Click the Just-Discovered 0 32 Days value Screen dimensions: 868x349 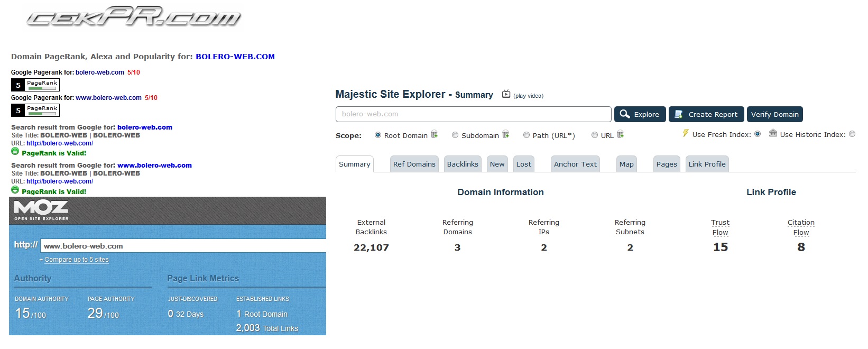tap(186, 314)
